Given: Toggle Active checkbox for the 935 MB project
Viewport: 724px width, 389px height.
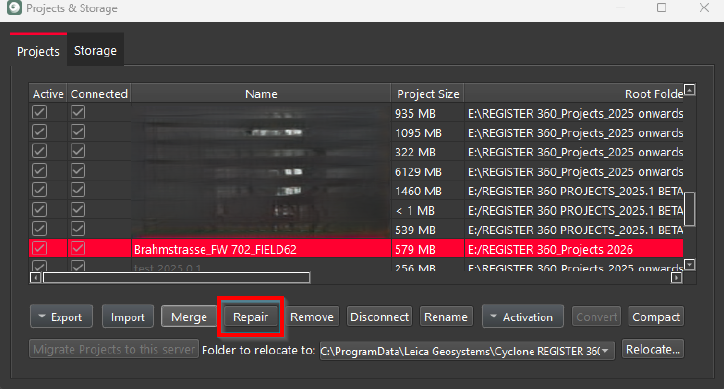Looking at the screenshot, I should (x=40, y=112).
